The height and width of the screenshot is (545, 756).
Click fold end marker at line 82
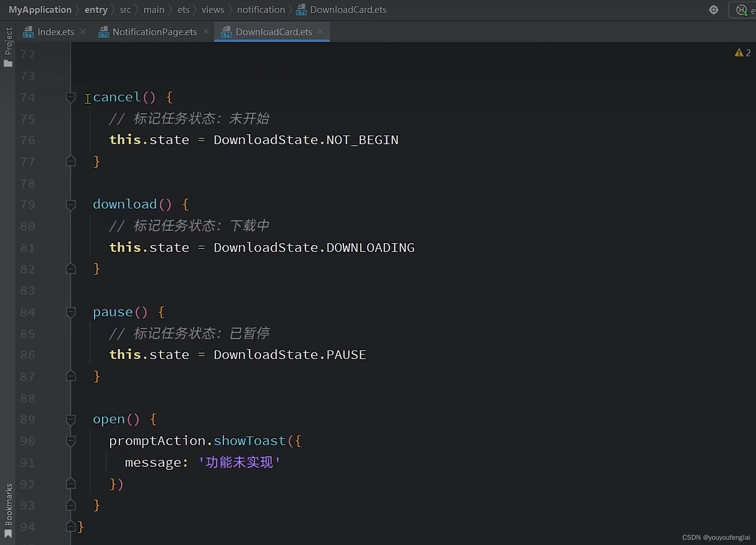click(71, 269)
